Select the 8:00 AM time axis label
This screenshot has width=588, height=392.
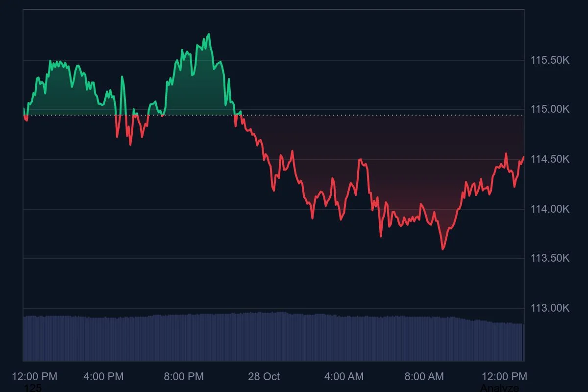point(423,377)
